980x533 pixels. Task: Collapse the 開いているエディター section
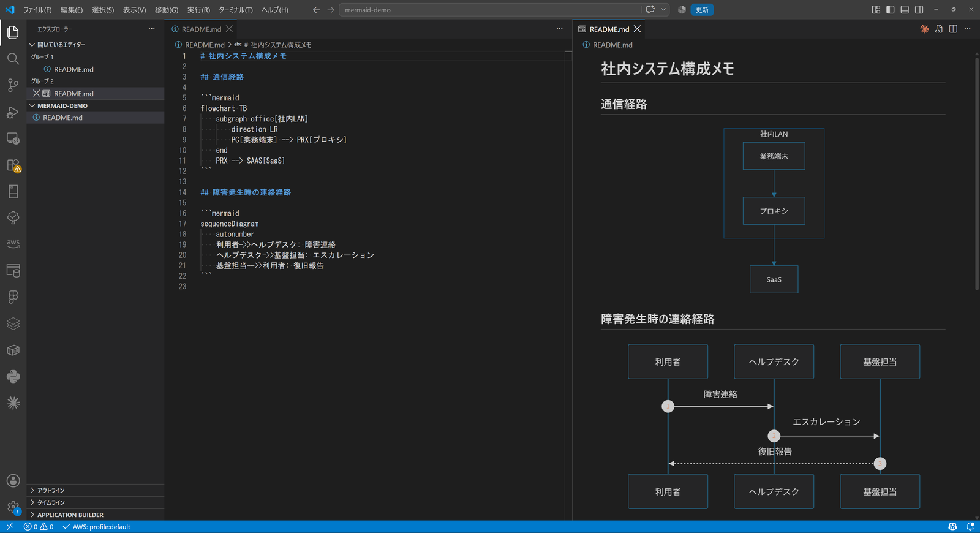coord(96,45)
